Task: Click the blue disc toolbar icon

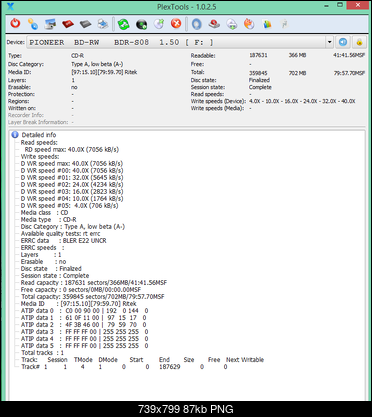Action: pyautogui.click(x=197, y=24)
